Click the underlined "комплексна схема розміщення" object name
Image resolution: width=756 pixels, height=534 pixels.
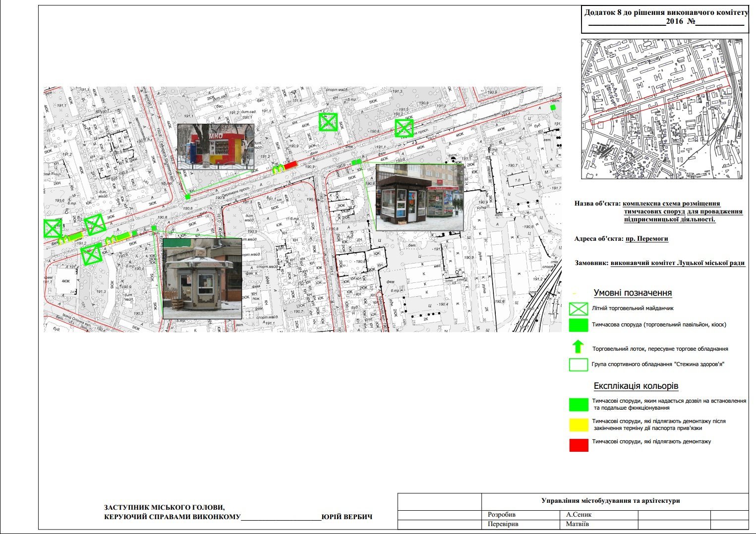(x=671, y=204)
